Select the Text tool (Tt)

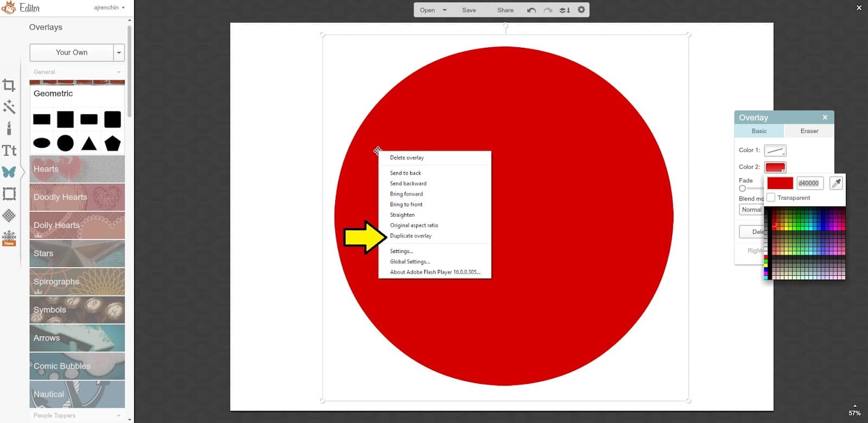point(9,150)
